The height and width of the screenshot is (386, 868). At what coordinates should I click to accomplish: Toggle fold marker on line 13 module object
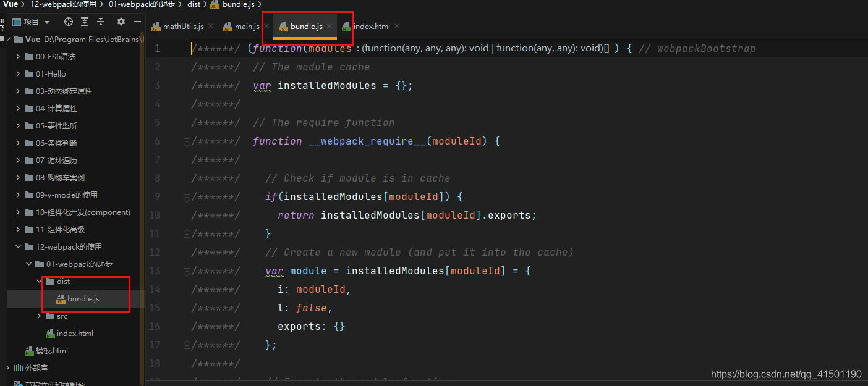tap(186, 271)
